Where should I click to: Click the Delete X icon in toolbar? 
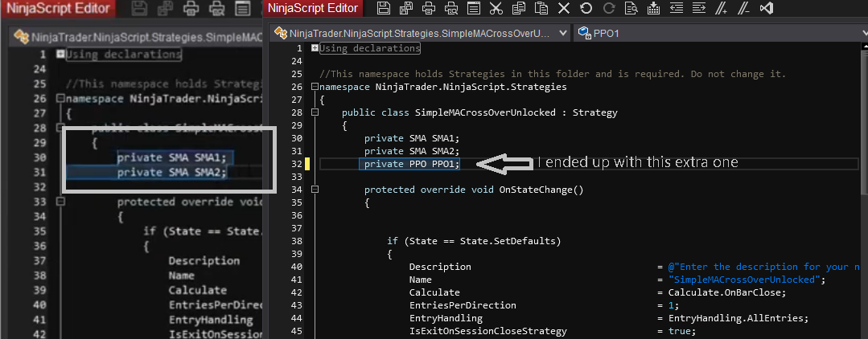point(564,8)
